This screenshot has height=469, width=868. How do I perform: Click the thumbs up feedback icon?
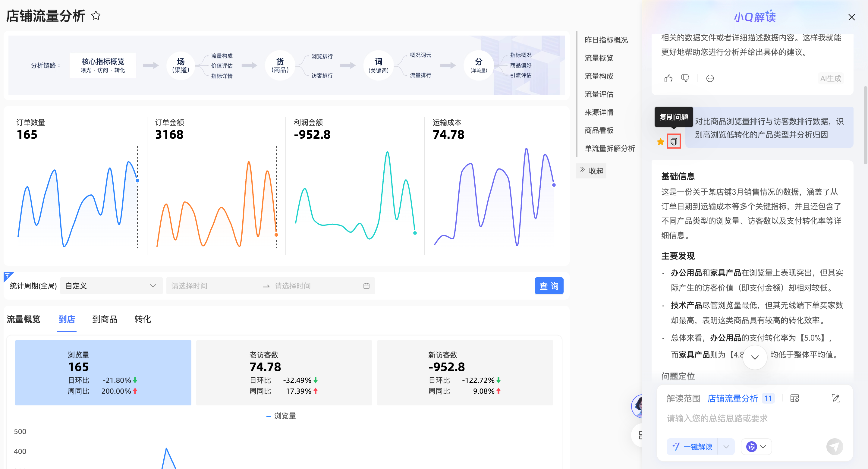[668, 78]
